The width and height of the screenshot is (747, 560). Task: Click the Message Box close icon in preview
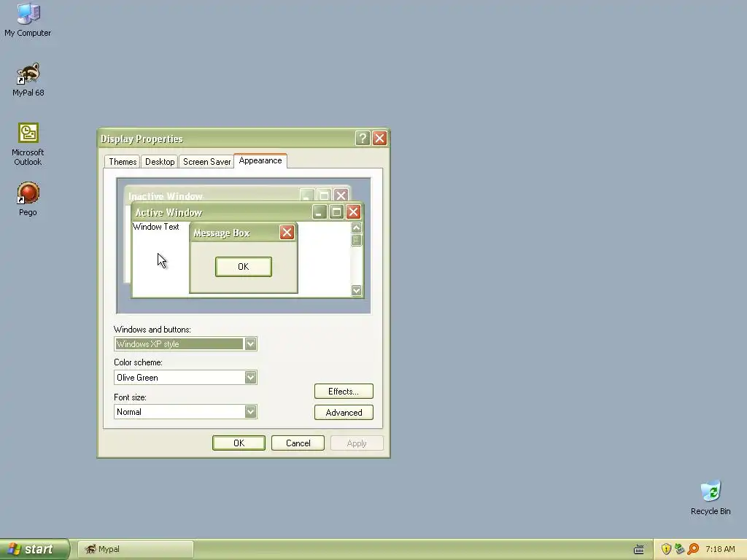point(287,233)
